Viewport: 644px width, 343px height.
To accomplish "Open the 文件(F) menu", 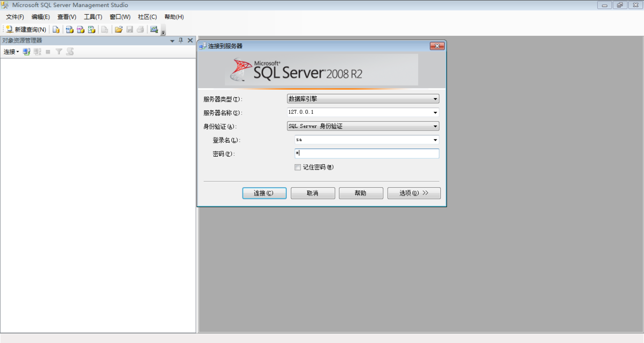I will click(x=15, y=17).
